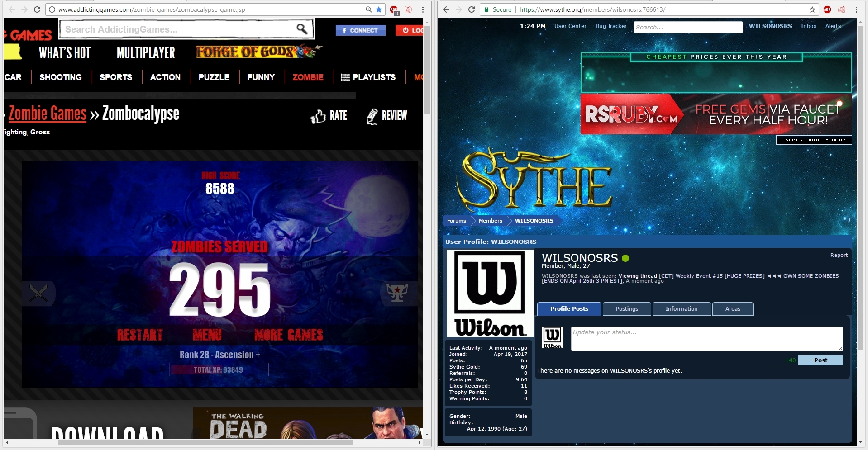Open the AdBlock Plus extension in the Sythe browser

click(827, 9)
